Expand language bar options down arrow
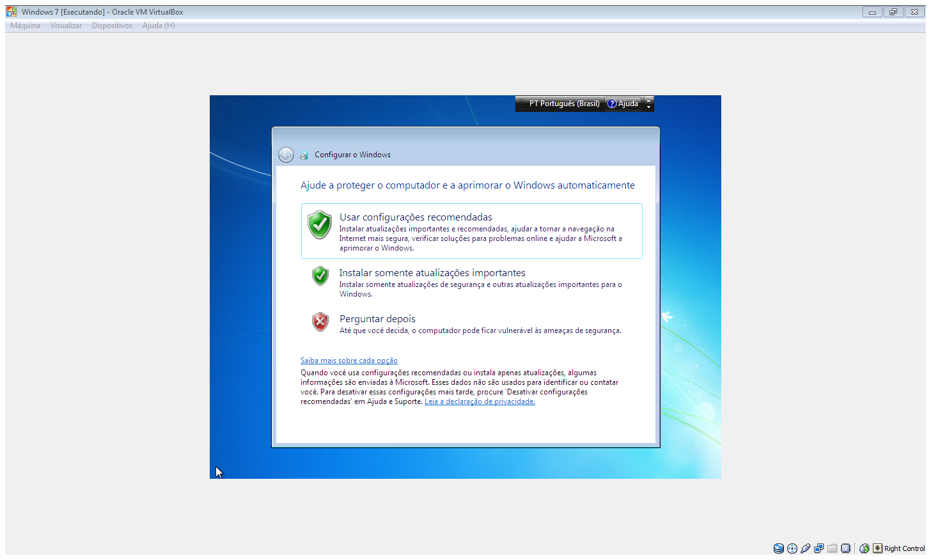The image size is (931, 560). 648,107
